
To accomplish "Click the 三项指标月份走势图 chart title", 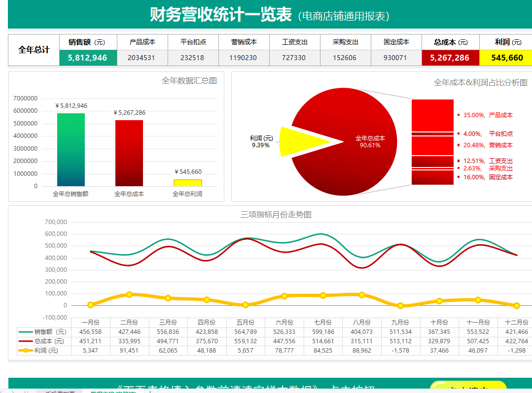I will coord(276,214).
